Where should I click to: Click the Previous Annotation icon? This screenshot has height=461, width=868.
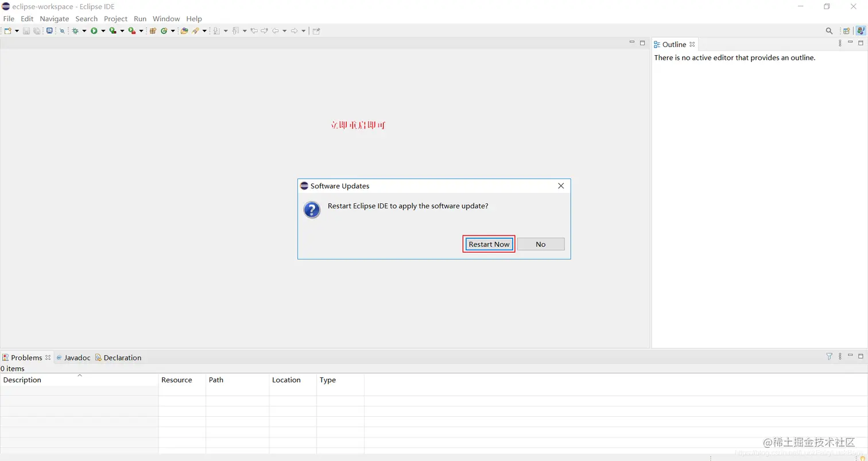pos(235,30)
